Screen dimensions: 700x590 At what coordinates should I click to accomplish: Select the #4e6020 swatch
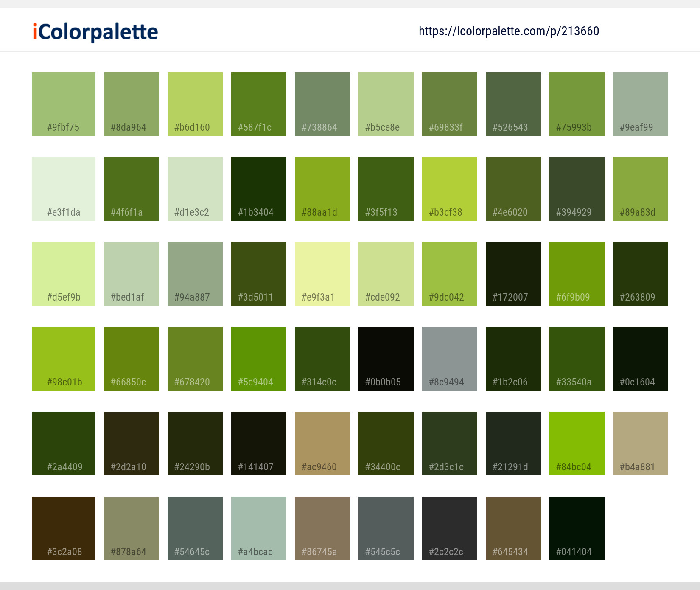coord(513,189)
